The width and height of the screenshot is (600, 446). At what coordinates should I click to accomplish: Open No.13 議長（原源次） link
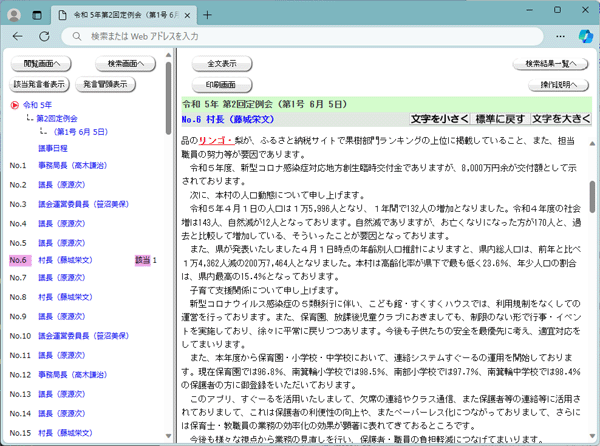tap(62, 394)
